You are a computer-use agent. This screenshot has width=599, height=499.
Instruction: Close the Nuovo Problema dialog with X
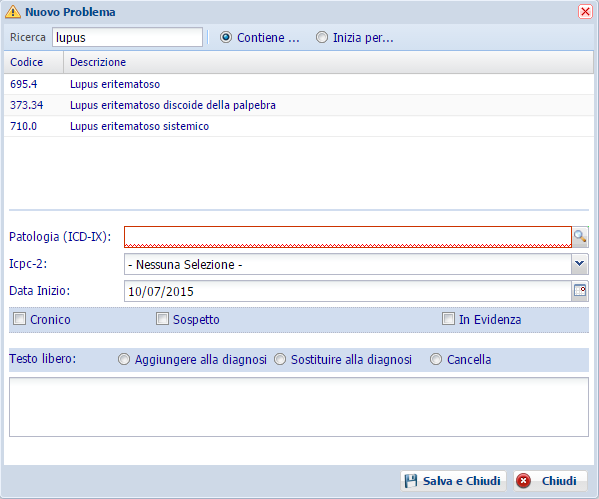(x=585, y=11)
